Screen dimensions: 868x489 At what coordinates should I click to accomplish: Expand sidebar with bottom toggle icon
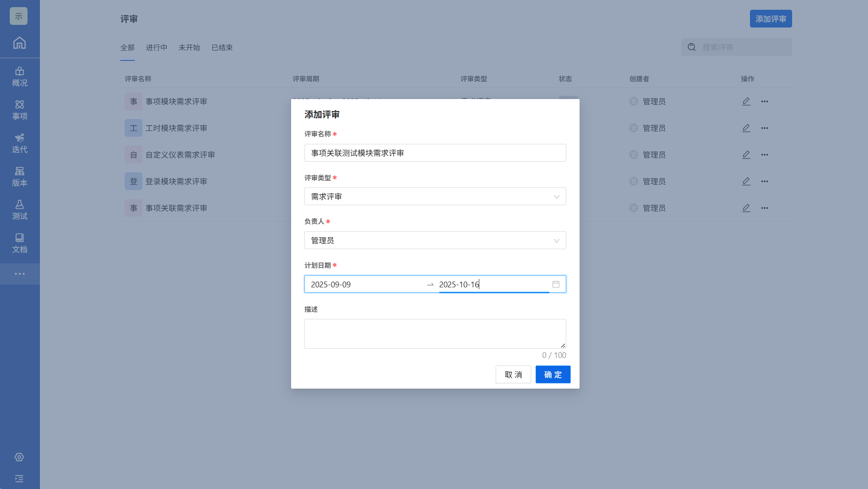pos(19,479)
